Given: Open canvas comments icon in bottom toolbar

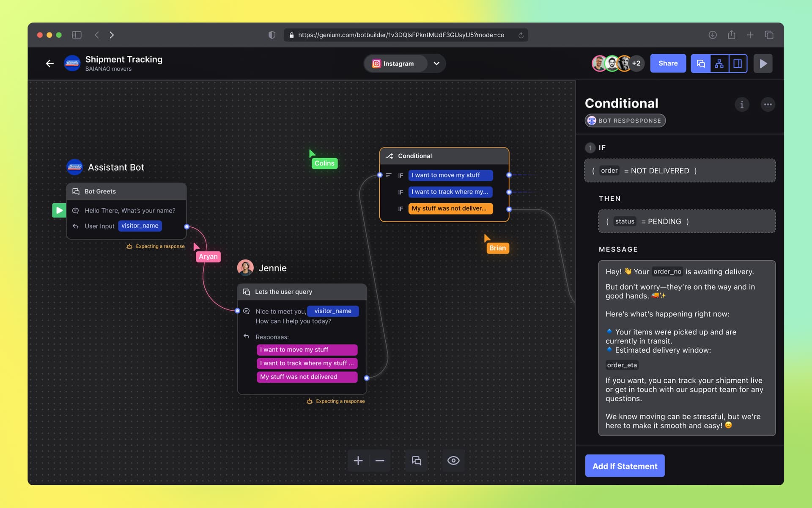Looking at the screenshot, I should point(417,461).
